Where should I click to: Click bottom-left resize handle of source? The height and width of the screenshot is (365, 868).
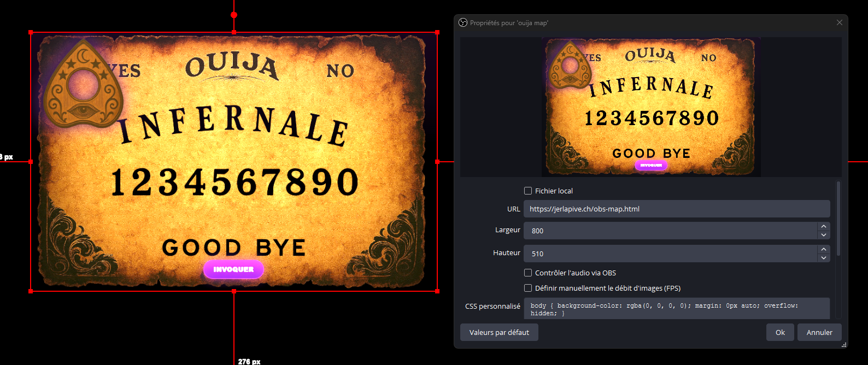[31, 291]
